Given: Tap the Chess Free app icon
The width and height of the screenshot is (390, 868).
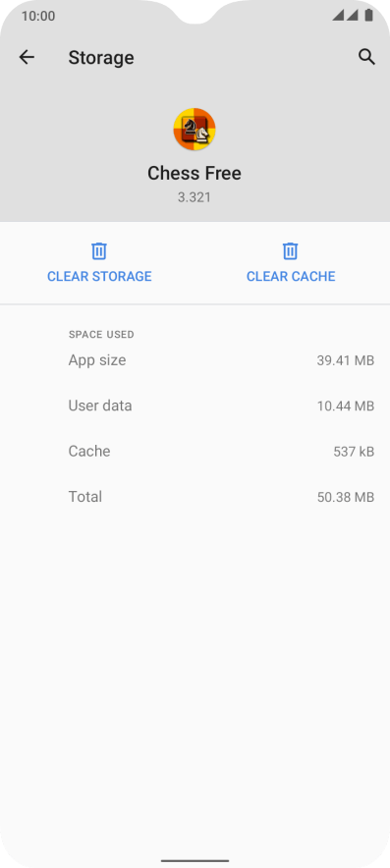Looking at the screenshot, I should tap(195, 129).
